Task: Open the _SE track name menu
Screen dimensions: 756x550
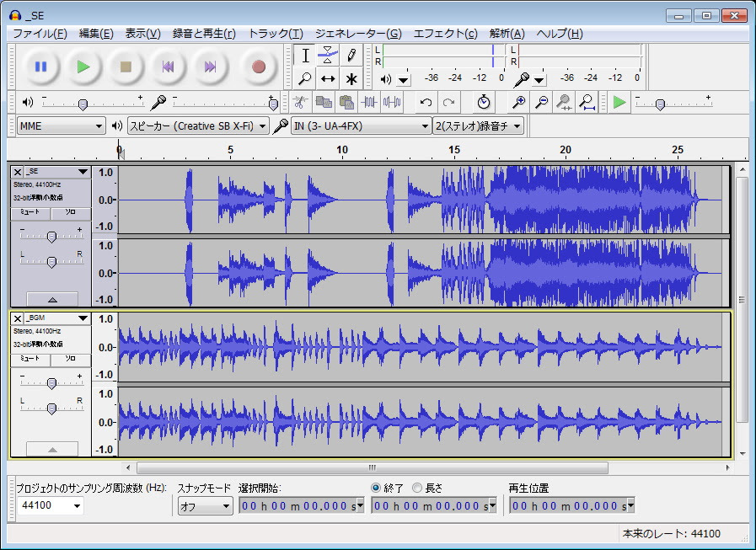Action: (x=57, y=172)
